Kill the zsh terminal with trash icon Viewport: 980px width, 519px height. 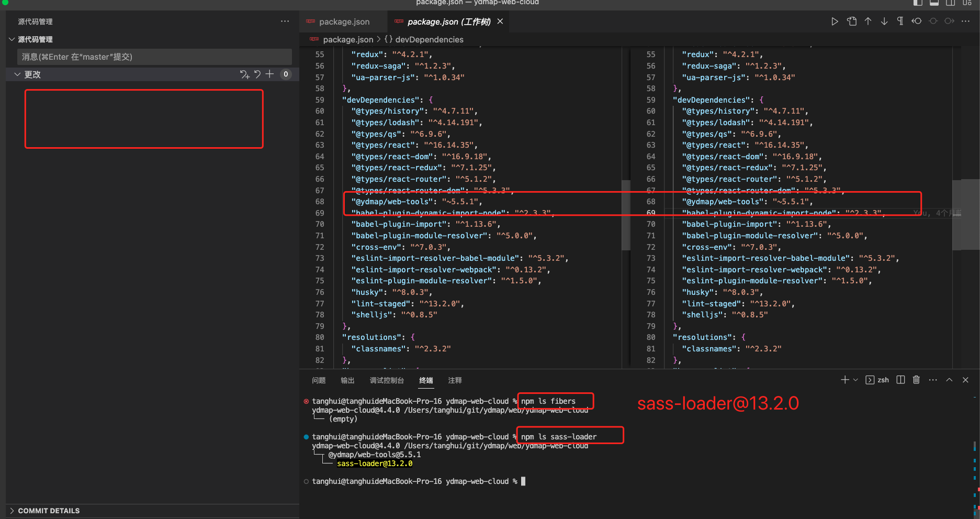[x=916, y=380]
